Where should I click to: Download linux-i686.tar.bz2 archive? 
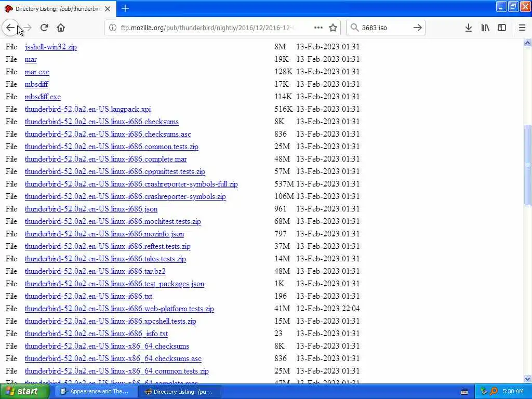click(x=96, y=271)
